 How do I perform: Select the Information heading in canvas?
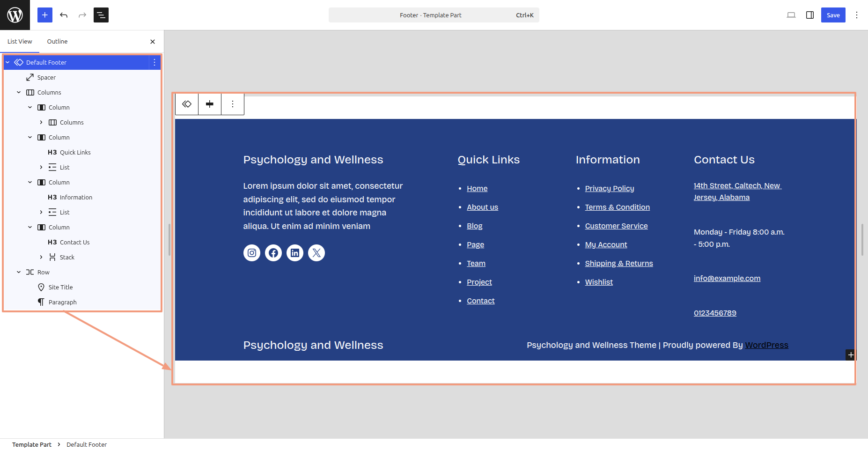pyautogui.click(x=608, y=160)
